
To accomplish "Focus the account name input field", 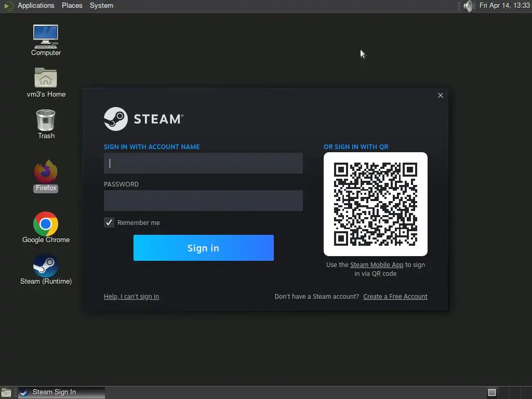I will [x=203, y=163].
